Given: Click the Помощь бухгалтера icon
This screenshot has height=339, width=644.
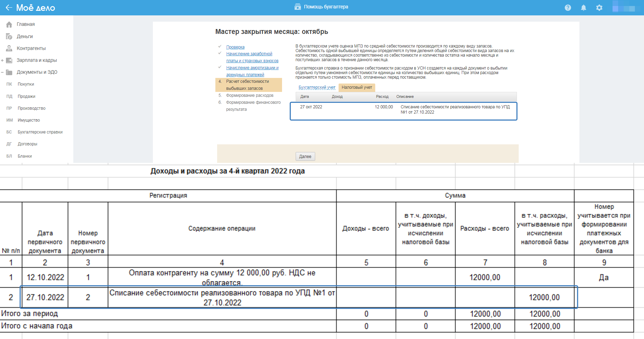Looking at the screenshot, I should (x=297, y=7).
